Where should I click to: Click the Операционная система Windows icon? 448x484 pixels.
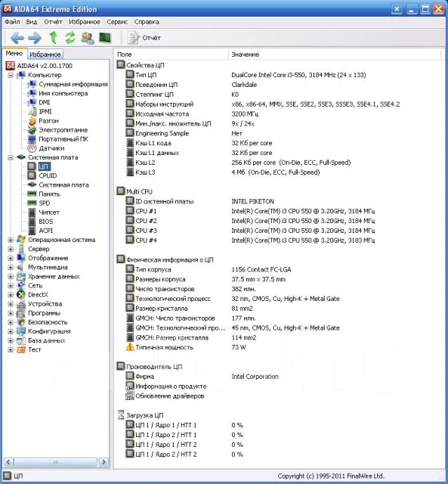point(21,240)
